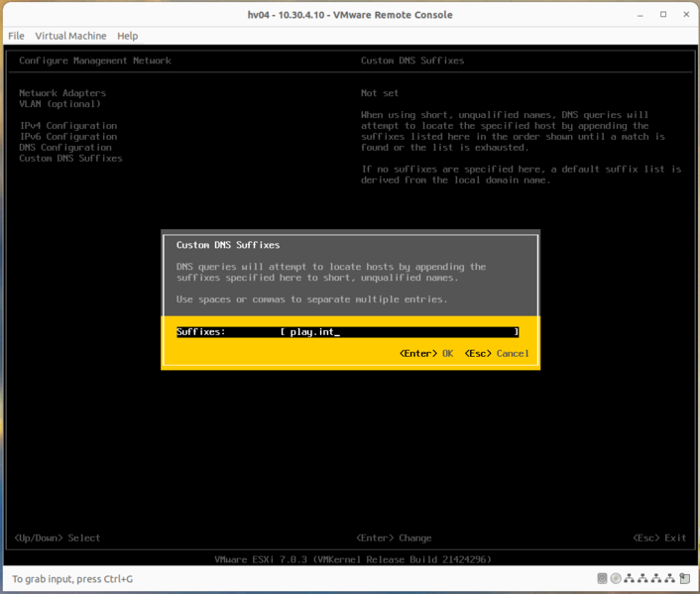700x594 pixels.
Task: Select Custom DNS Suffixes in left list
Action: tap(70, 159)
